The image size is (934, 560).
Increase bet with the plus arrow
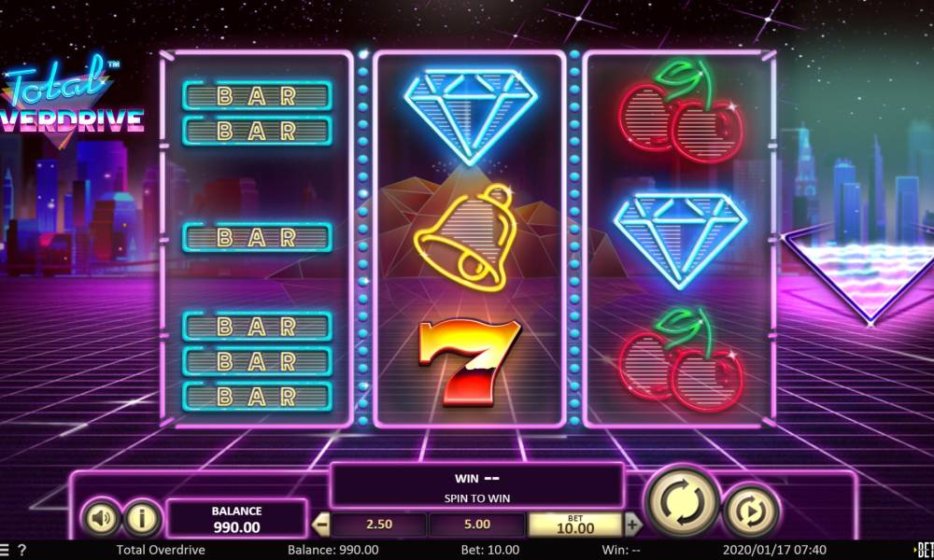[x=632, y=525]
